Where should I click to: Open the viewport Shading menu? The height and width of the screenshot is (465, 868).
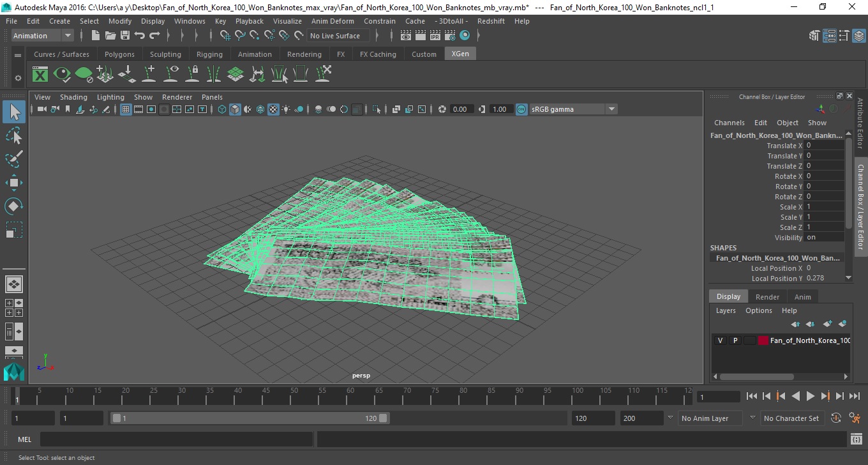click(73, 97)
